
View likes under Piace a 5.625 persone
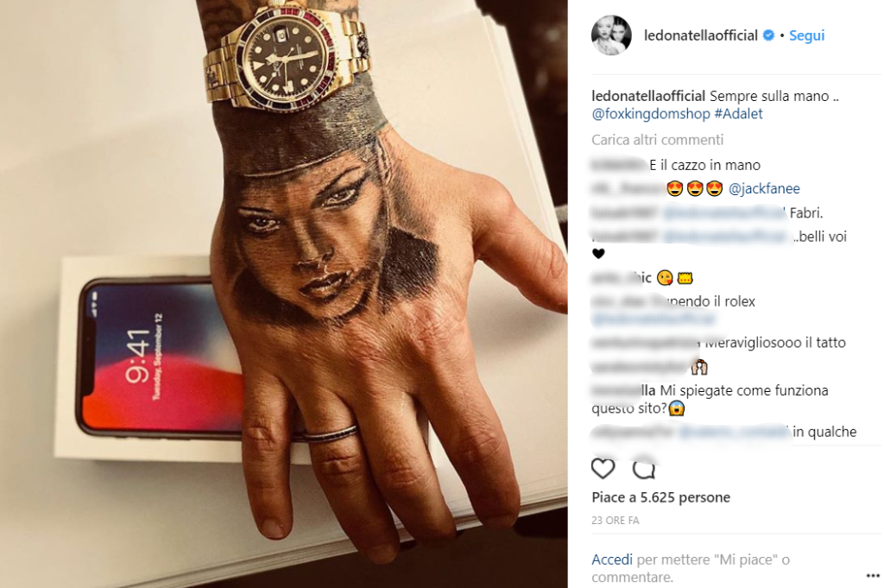tap(660, 497)
